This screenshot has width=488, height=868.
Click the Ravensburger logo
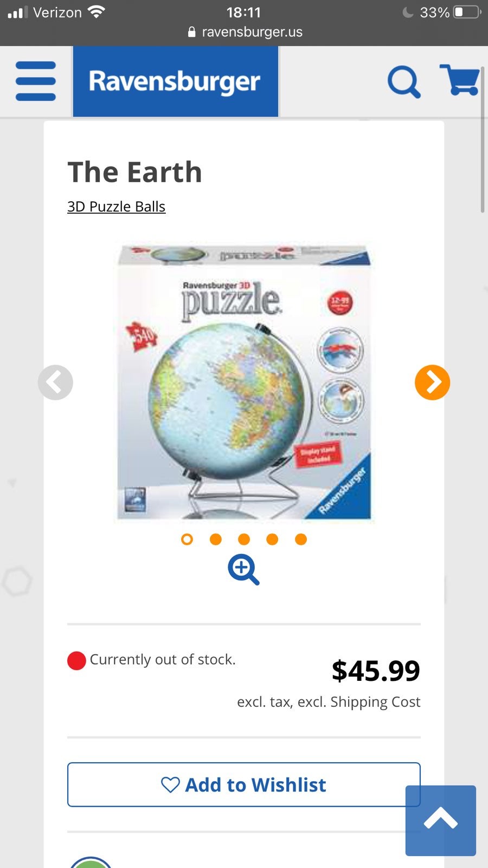point(176,81)
